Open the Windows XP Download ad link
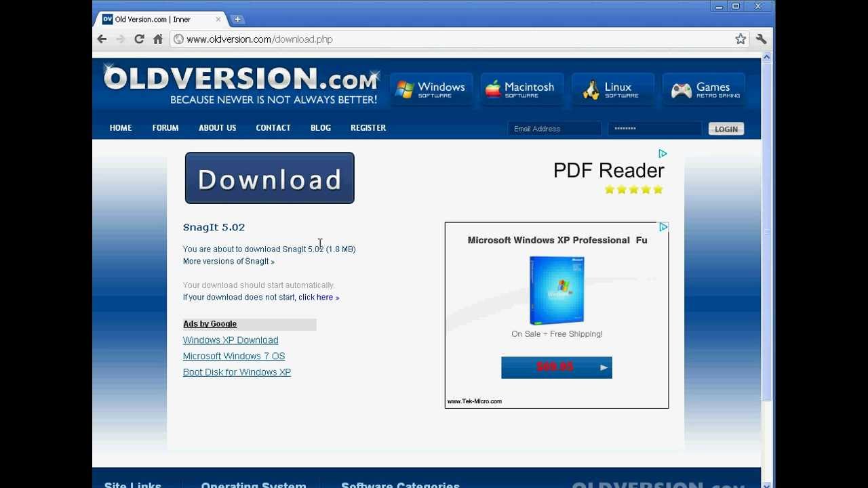 (231, 340)
